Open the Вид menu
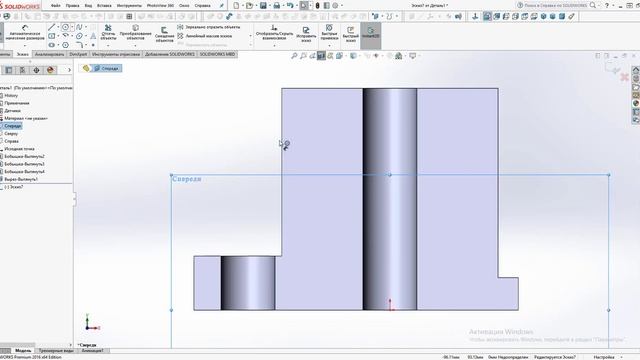This screenshot has width=640, height=360. coord(88,6)
